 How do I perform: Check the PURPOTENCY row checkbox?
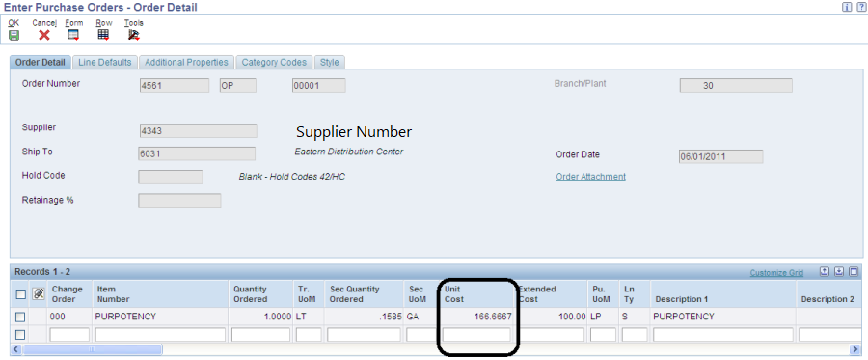pyautogui.click(x=20, y=317)
